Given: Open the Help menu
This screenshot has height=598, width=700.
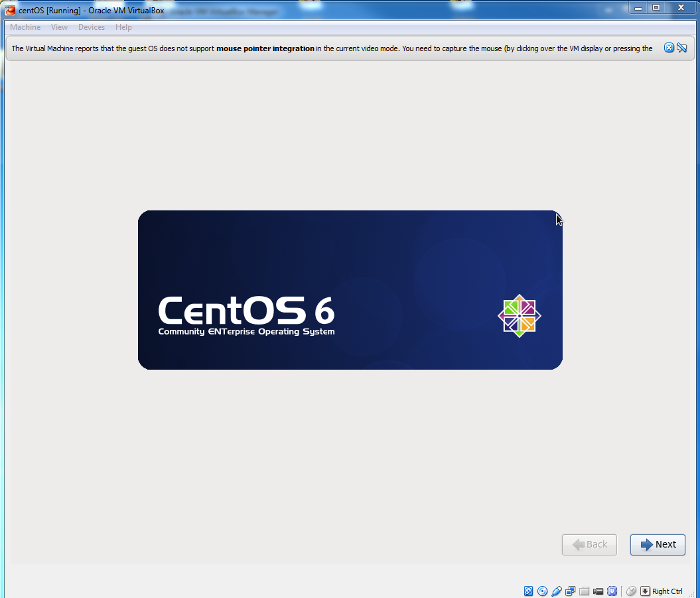Looking at the screenshot, I should pos(123,27).
